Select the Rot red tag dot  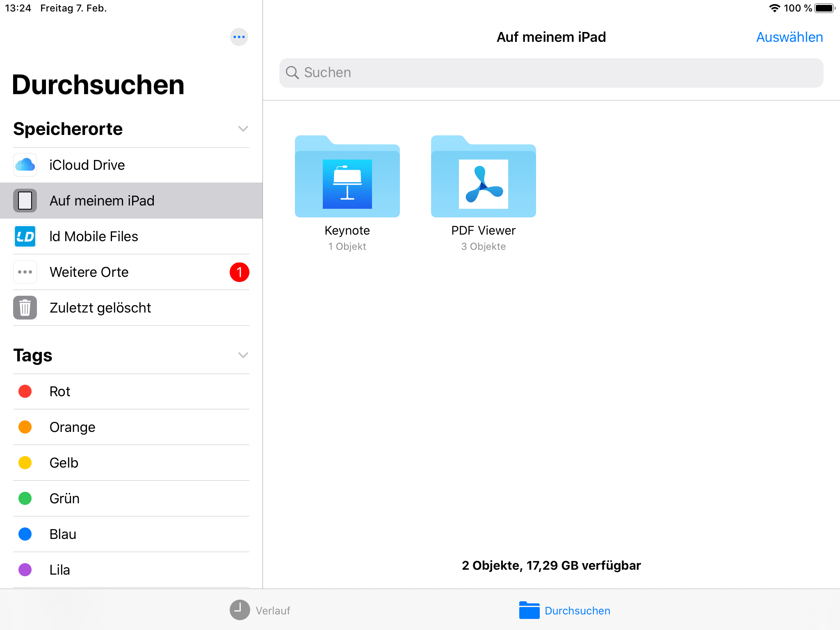tap(25, 391)
